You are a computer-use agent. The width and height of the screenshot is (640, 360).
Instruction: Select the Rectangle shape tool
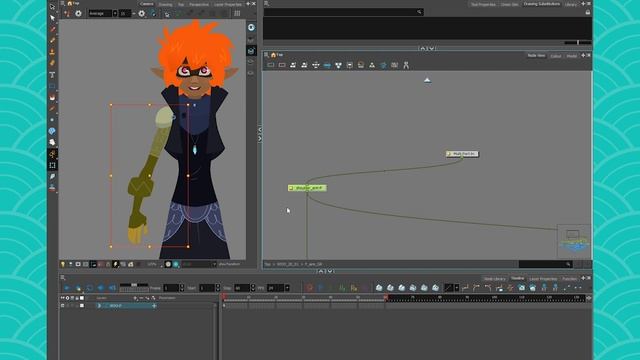52,86
